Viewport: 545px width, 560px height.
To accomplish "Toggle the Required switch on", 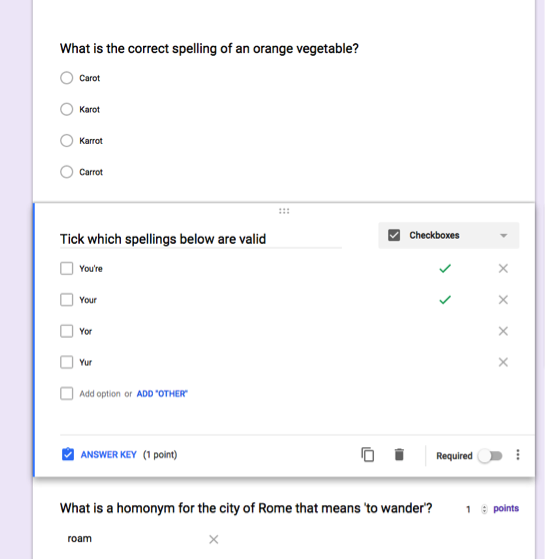I will coord(490,456).
